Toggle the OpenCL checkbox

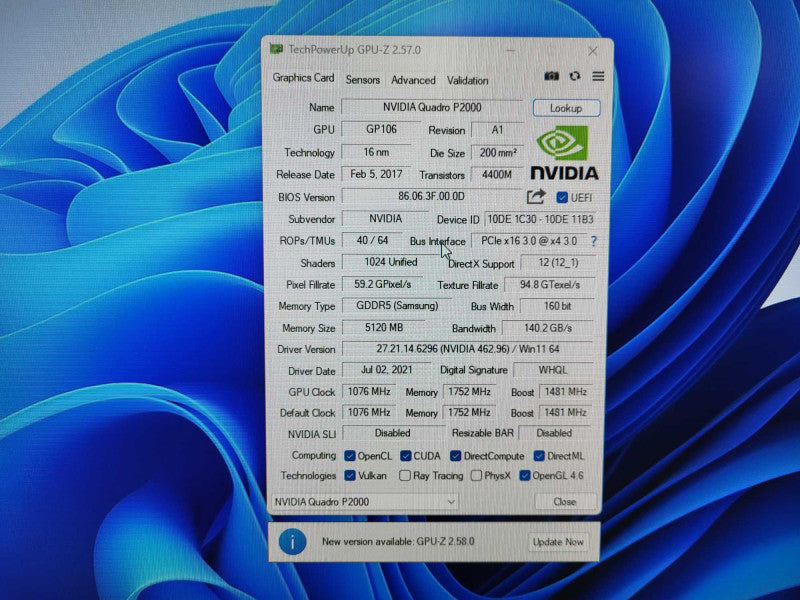tap(349, 456)
